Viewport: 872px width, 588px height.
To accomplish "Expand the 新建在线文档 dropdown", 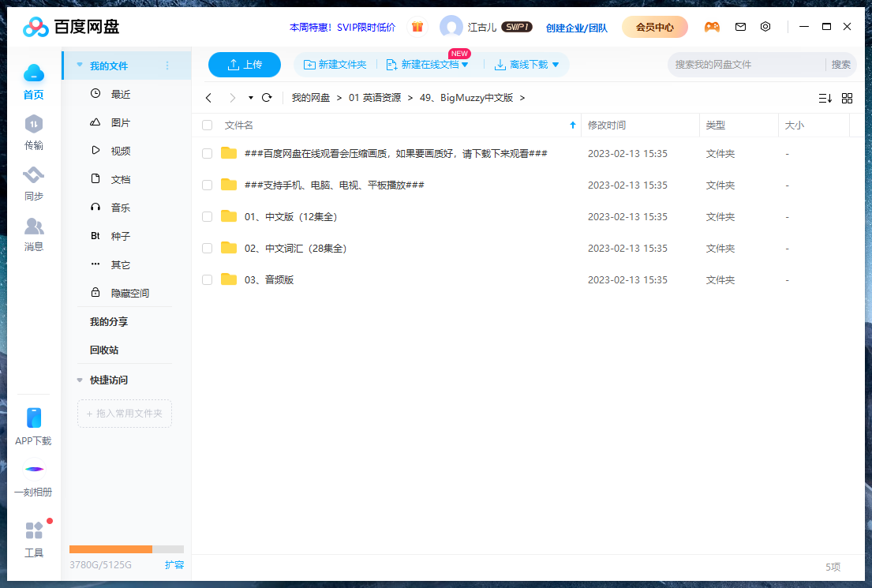I will [x=466, y=65].
